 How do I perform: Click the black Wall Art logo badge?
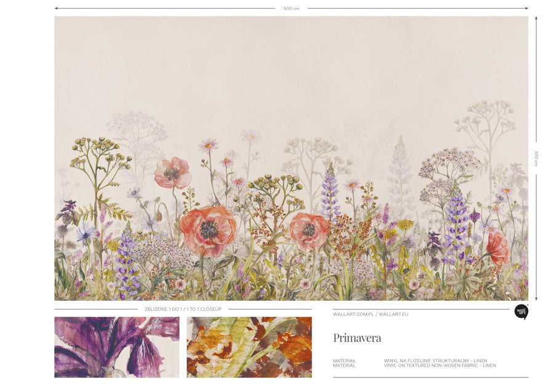click(x=521, y=311)
